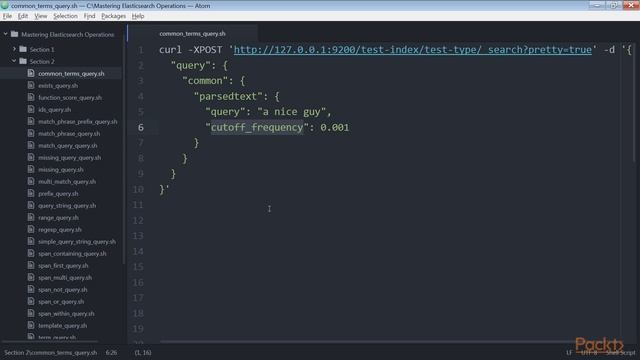The image size is (640, 360).
Task: Collapse the Section 2 folder chevron
Action: click(14, 61)
